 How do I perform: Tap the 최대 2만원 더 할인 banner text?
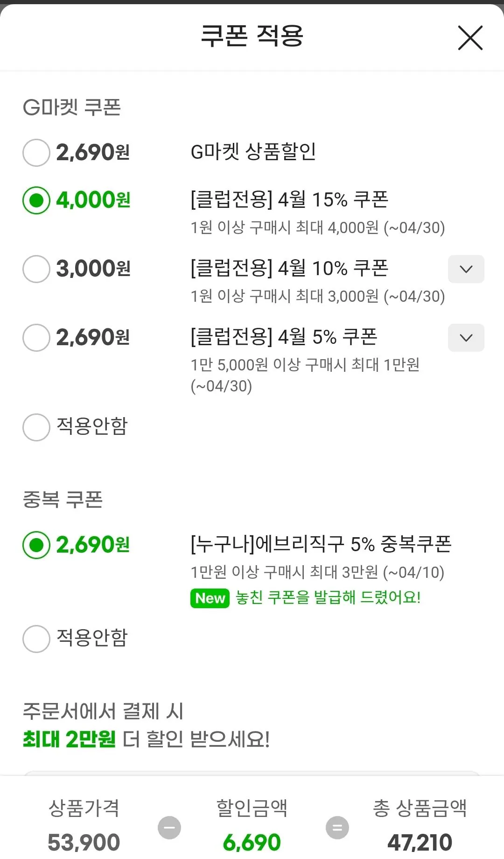(146, 739)
